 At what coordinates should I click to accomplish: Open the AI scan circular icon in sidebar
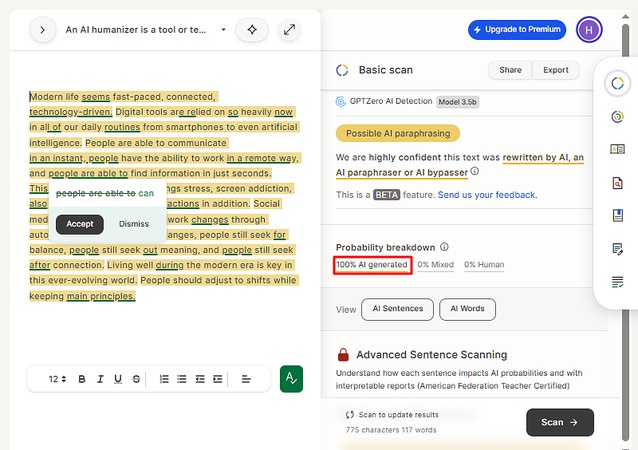[x=617, y=83]
